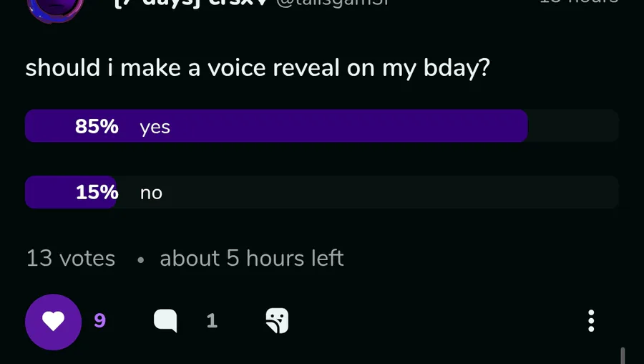The height and width of the screenshot is (364, 644).
Task: Click the comment count 1
Action: tap(212, 321)
